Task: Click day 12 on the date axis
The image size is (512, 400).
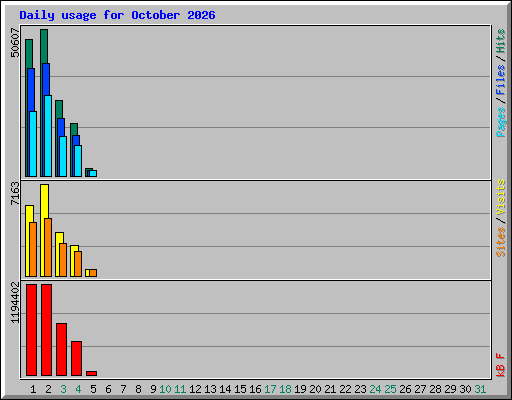Action: [x=195, y=389]
